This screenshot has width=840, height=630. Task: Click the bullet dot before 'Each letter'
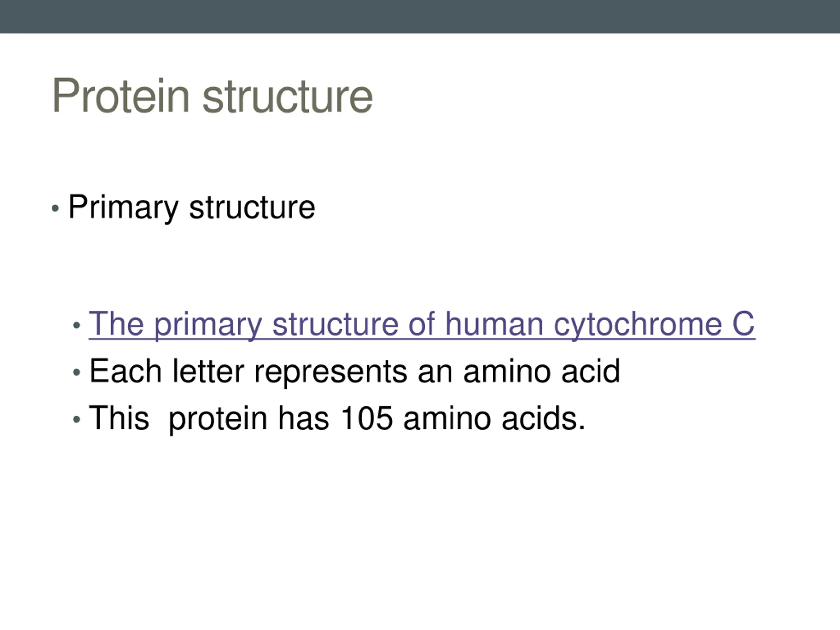(77, 372)
